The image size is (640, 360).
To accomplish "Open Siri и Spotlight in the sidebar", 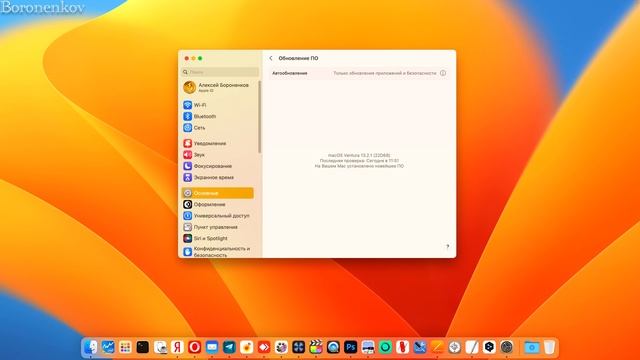I will 218,238.
